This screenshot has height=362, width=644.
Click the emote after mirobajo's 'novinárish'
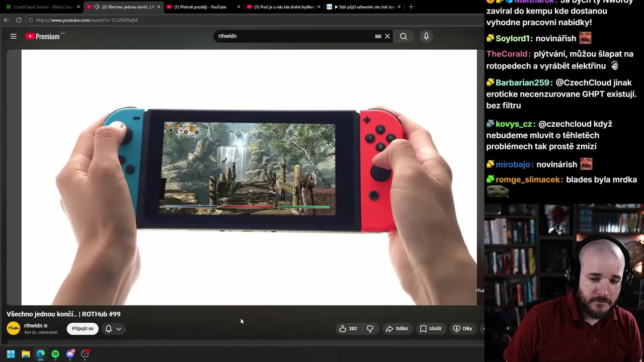point(586,164)
